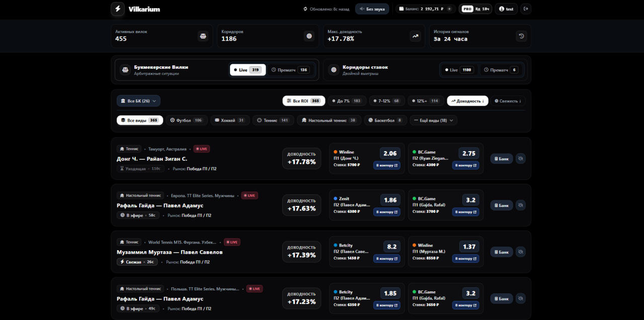
Task: Click the target icon beside 'Коридоры ставок'
Action: coord(333,70)
